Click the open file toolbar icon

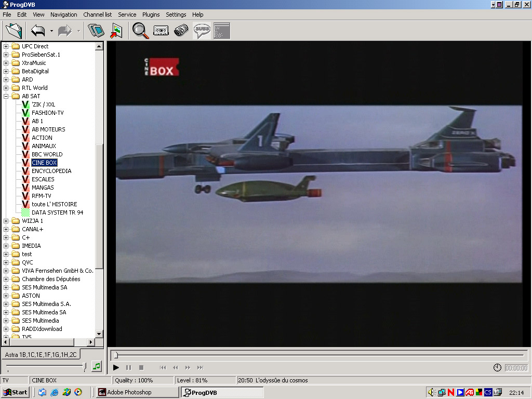[14, 31]
